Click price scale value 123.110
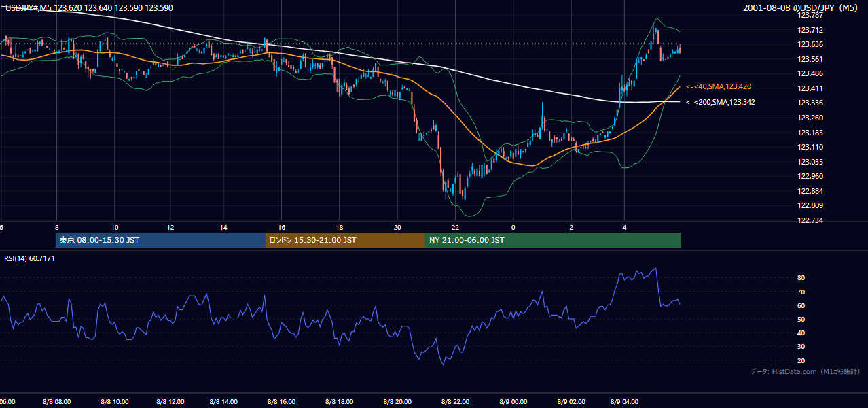The height and width of the screenshot is (408, 868). [x=810, y=147]
